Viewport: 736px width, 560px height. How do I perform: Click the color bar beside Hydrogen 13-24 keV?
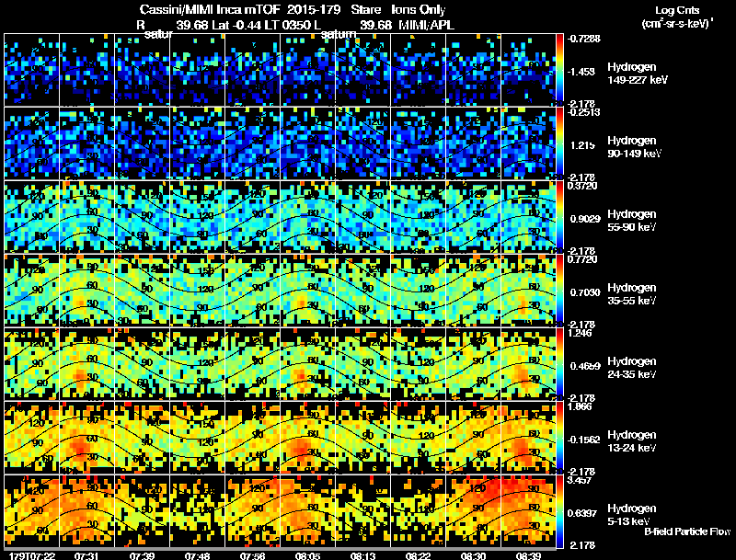click(559, 438)
